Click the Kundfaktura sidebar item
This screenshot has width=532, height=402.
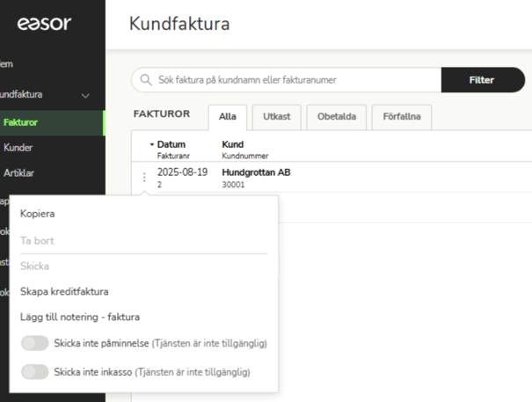[x=21, y=94]
